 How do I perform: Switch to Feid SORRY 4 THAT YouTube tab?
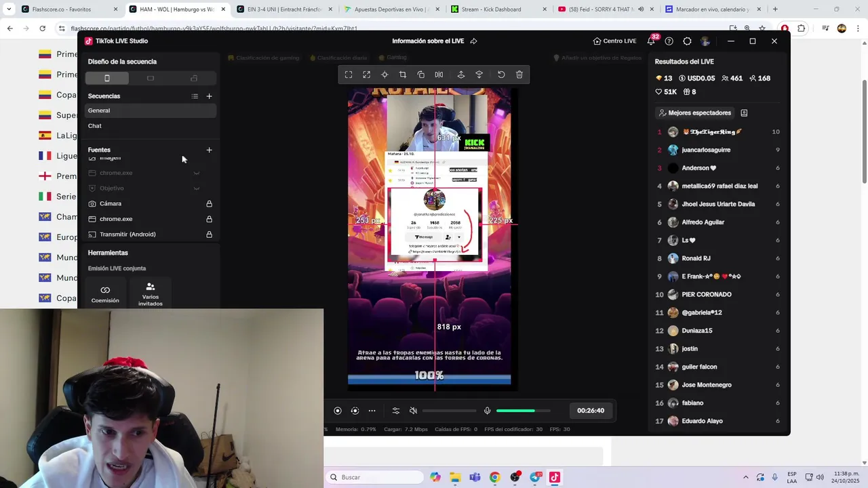click(606, 9)
